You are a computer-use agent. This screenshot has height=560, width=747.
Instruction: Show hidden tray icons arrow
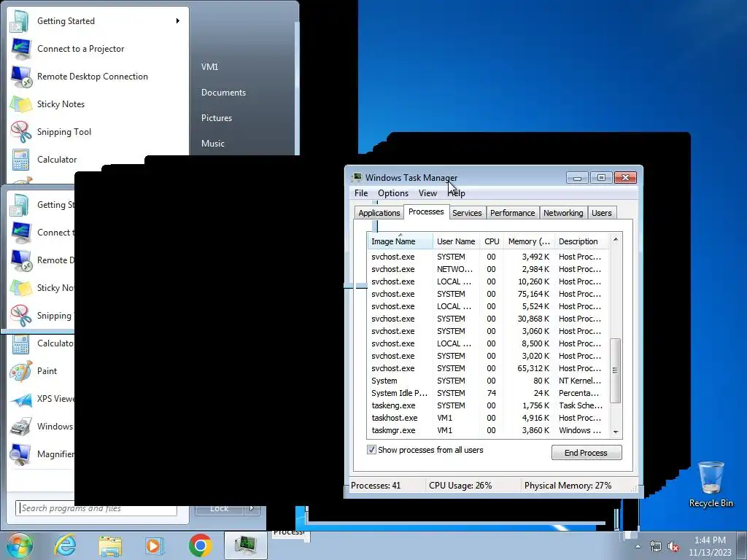pyautogui.click(x=638, y=546)
